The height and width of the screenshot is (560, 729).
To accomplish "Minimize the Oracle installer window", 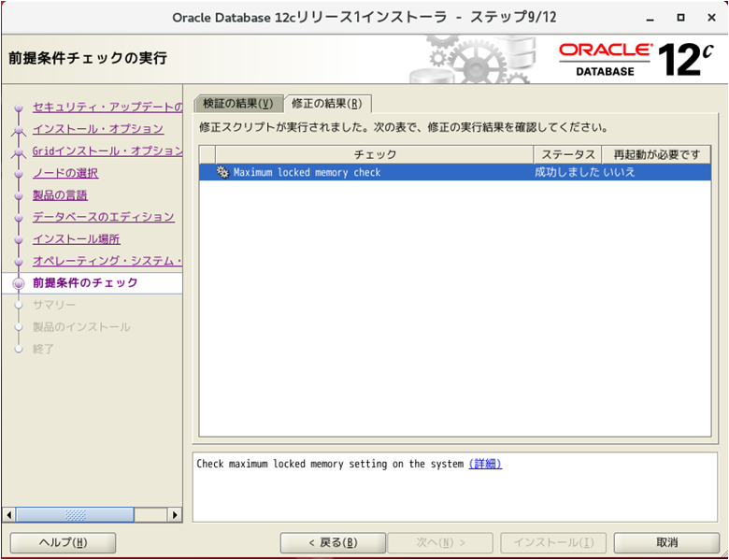I will pyautogui.click(x=650, y=18).
